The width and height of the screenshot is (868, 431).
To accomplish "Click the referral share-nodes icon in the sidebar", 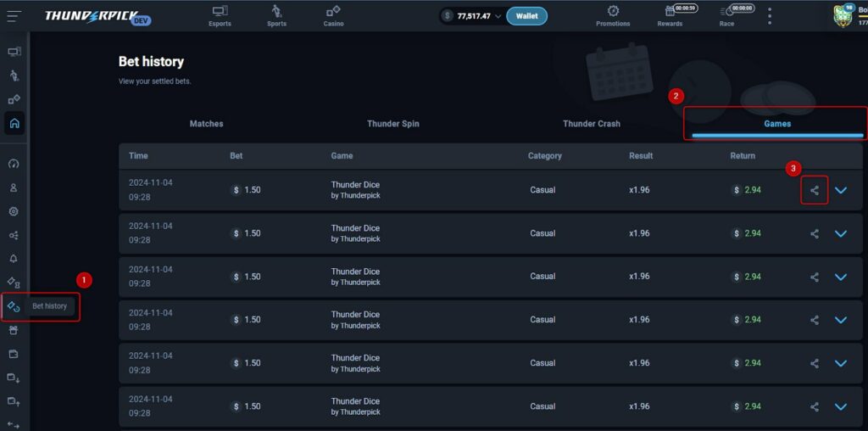I will (14, 236).
